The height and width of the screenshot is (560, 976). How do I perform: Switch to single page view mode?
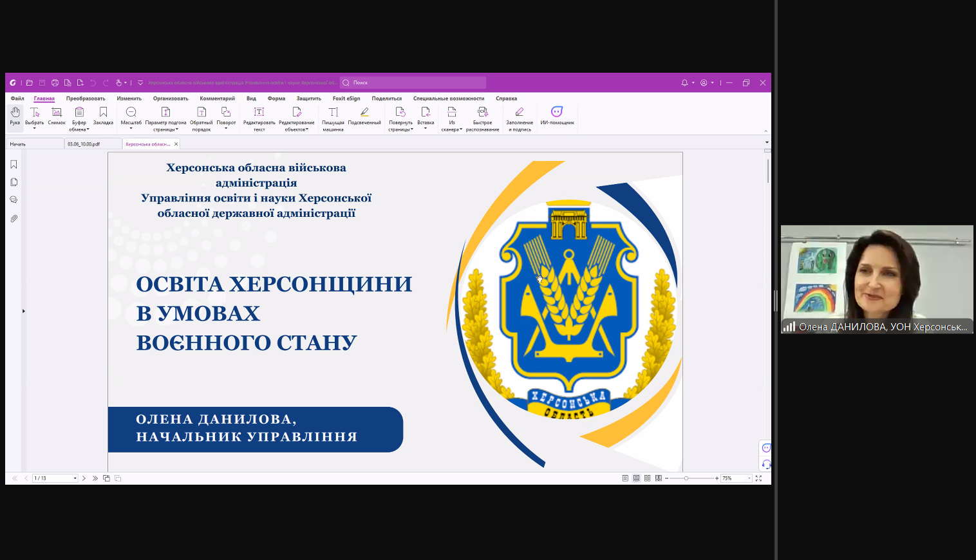[x=625, y=478]
